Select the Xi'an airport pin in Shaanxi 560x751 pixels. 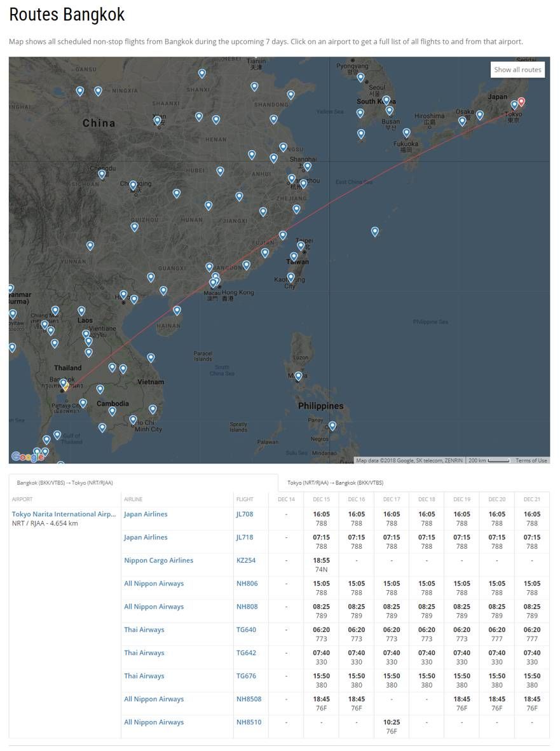[x=157, y=121]
